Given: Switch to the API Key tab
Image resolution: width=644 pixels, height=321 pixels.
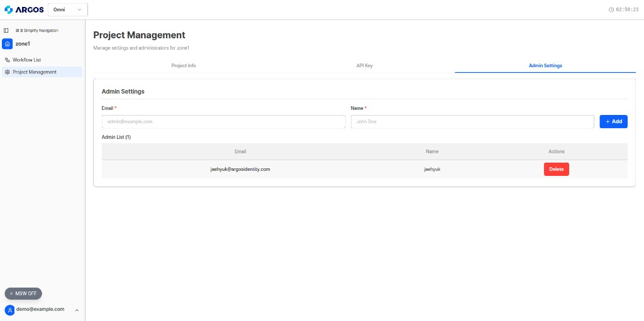Looking at the screenshot, I should point(364,66).
